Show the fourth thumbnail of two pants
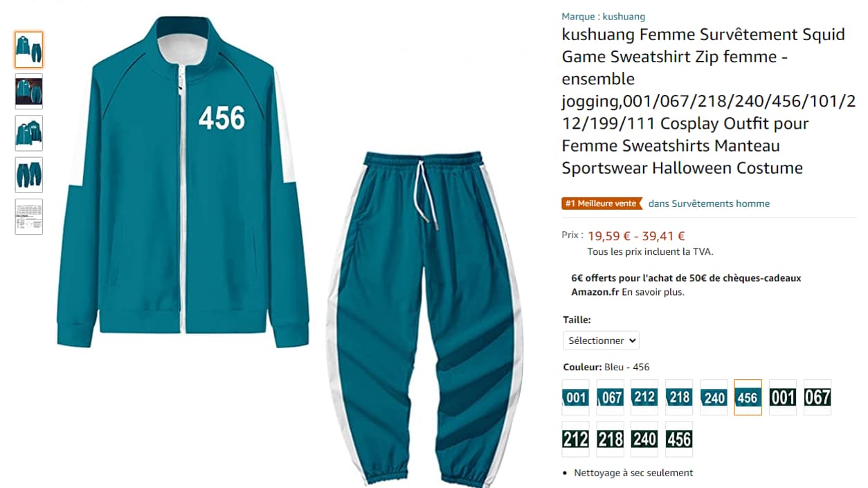 (28, 174)
